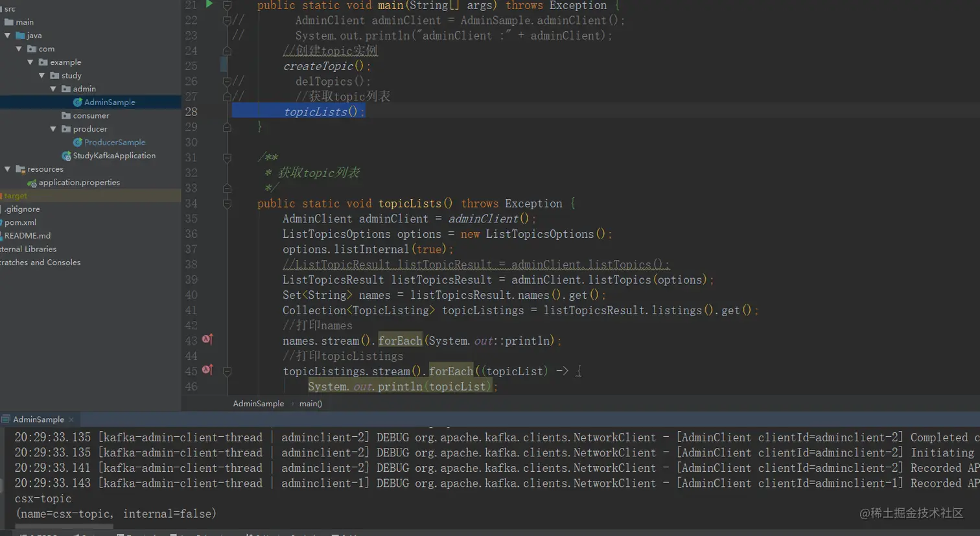Collapse the admin package arrow

pyautogui.click(x=54, y=89)
